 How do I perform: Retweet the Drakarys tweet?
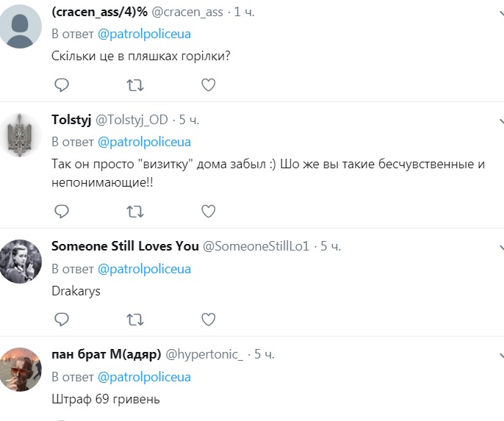(135, 319)
